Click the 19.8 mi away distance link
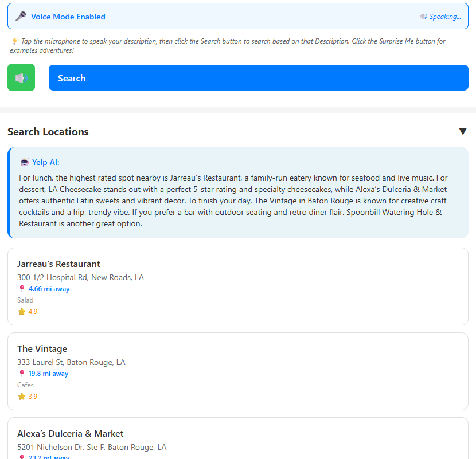Viewport: 476px width, 459px height. tap(48, 374)
